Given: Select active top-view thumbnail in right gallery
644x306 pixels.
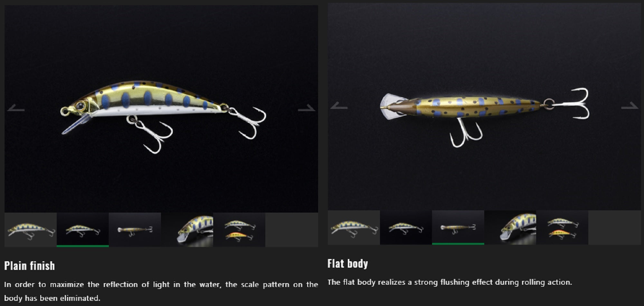Looking at the screenshot, I should click(458, 227).
